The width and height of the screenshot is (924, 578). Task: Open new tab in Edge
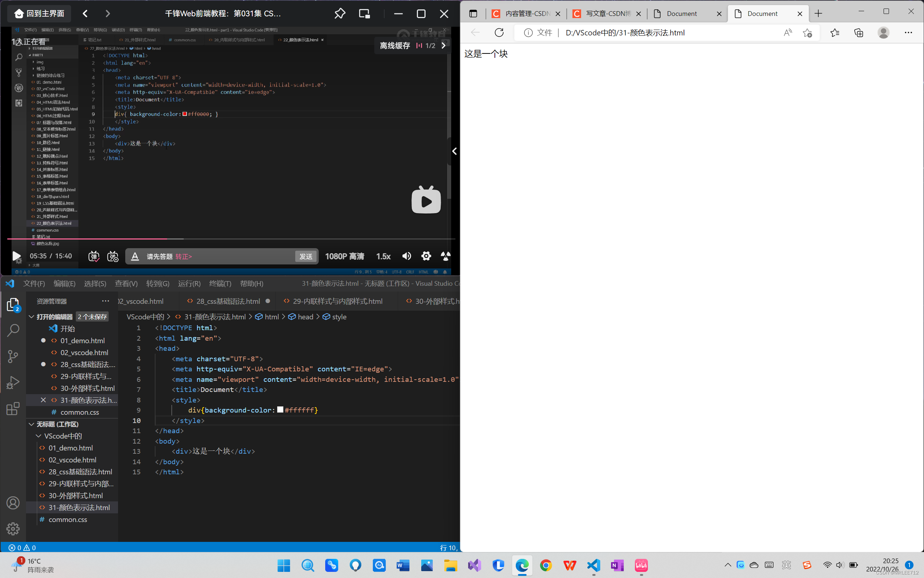pyautogui.click(x=818, y=14)
